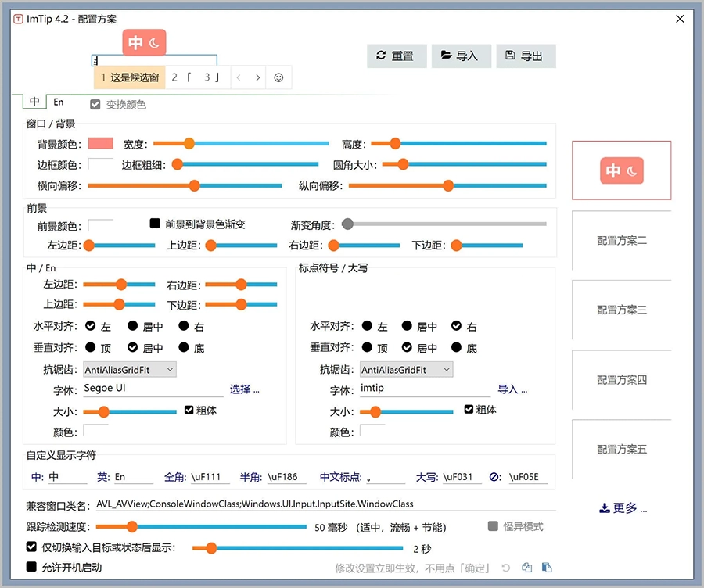Open the pink 背景颜色 swatch
The width and height of the screenshot is (704, 588).
(100, 144)
